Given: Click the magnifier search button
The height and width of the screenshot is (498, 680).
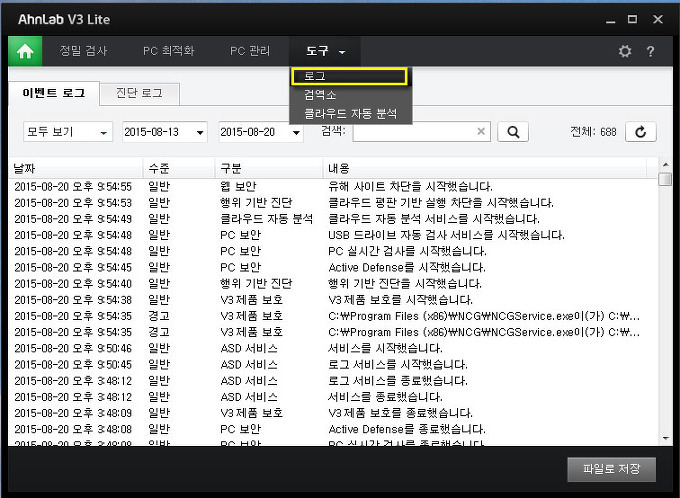Looking at the screenshot, I should (x=513, y=132).
